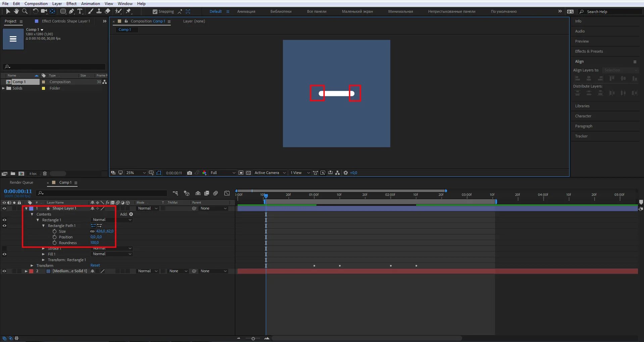Toggle the Snapping checkbox
The height and width of the screenshot is (342, 644).
(155, 12)
